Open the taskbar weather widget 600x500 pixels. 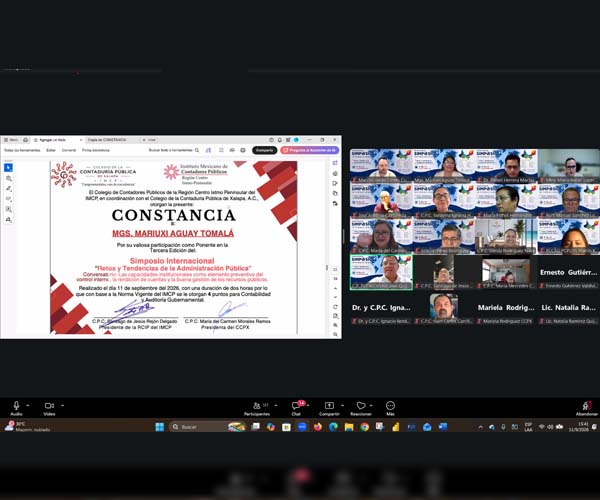point(27,427)
